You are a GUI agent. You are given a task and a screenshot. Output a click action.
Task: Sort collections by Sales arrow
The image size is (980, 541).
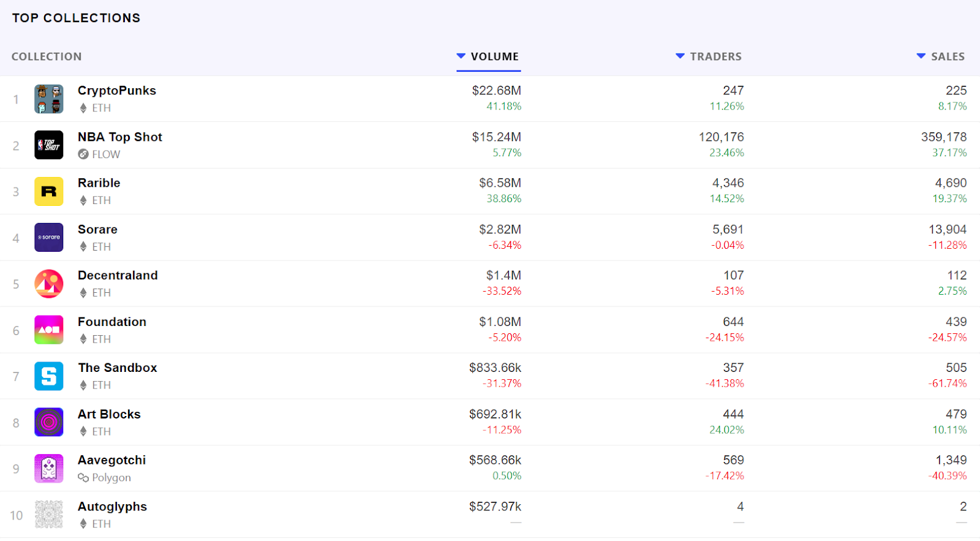(921, 56)
